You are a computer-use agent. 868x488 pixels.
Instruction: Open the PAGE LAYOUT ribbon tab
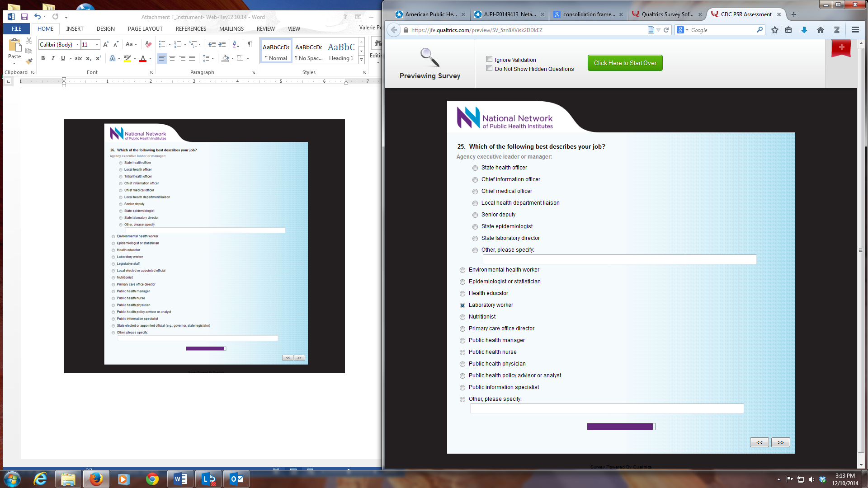[x=145, y=28]
